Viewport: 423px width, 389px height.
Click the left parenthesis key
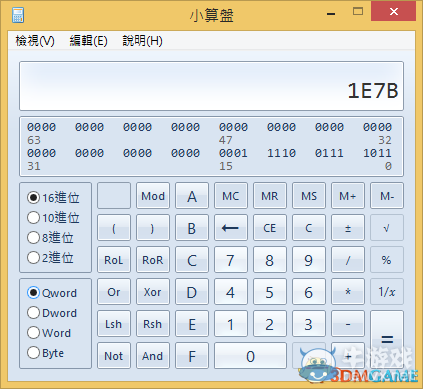(114, 228)
